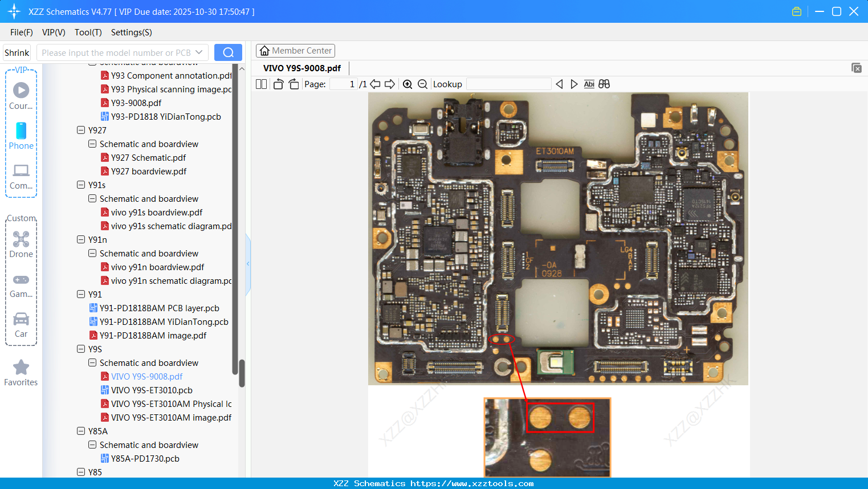Open the Tool(T) menu
Image resolution: width=868 pixels, height=489 pixels.
pyautogui.click(x=88, y=32)
